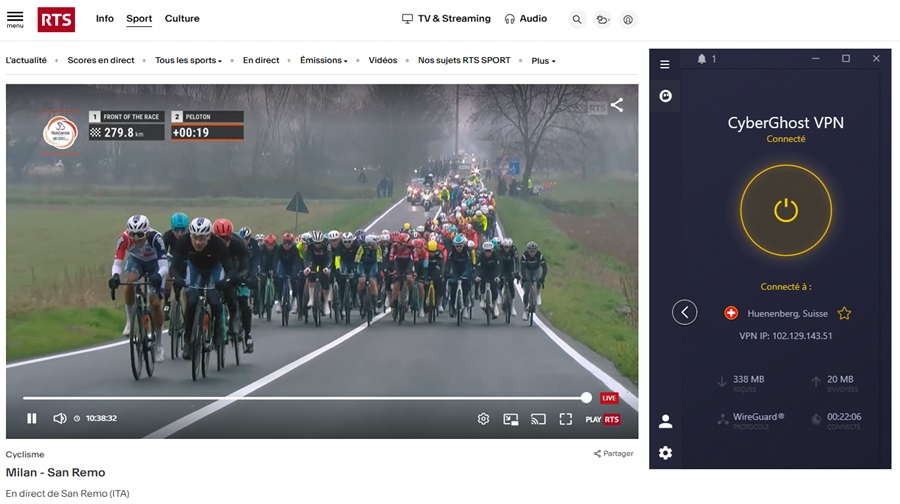Viewport: 900px width, 504px height.
Task: Click the Connecté status text
Action: [x=785, y=139]
